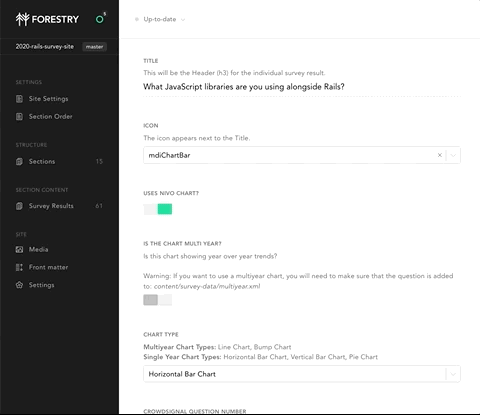Viewport: 480px width, 415px height.
Task: Click the Survey Results pages icon
Action: pos(19,206)
